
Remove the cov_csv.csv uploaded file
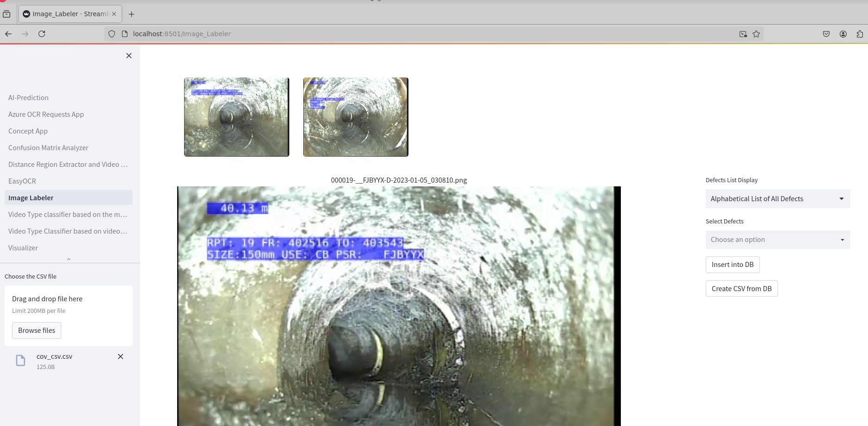point(121,356)
